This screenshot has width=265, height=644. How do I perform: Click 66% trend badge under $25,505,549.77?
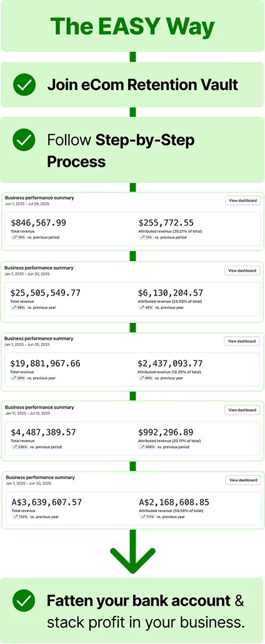tap(17, 307)
